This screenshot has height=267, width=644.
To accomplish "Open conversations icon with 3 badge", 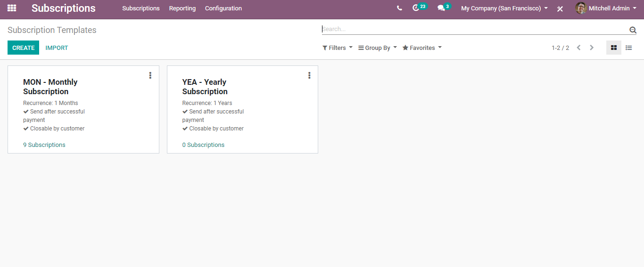I will pyautogui.click(x=444, y=8).
